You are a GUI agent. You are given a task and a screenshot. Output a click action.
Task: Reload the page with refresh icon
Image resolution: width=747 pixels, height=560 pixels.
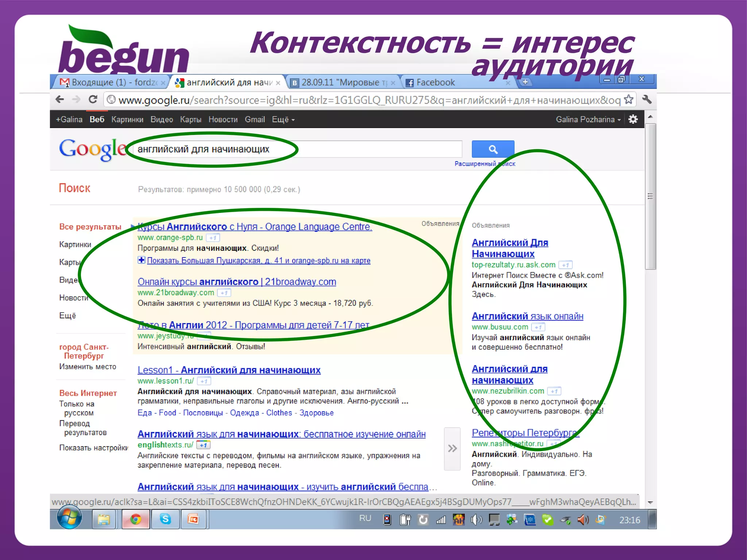tap(93, 99)
